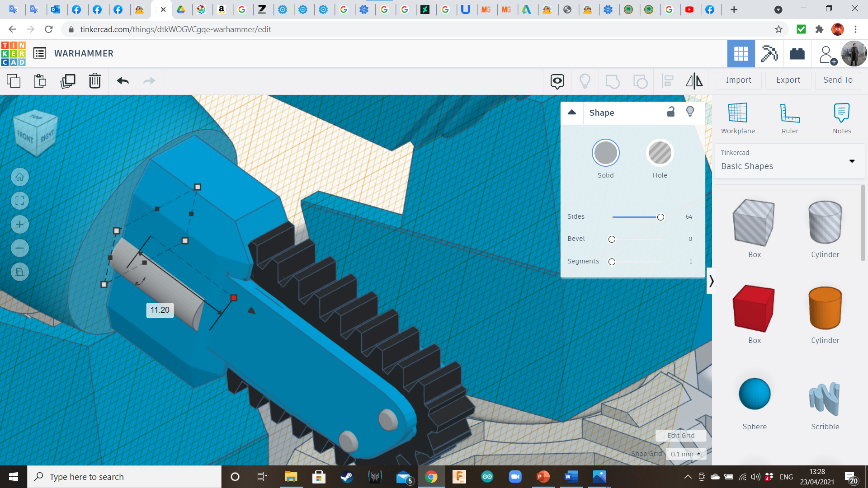The image size is (868, 488).
Task: Toggle the shape lock icon
Action: click(x=671, y=112)
